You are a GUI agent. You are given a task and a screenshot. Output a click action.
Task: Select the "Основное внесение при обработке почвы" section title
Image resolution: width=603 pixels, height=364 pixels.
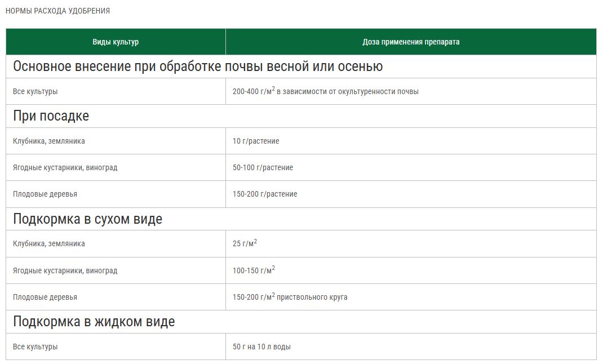[198, 66]
